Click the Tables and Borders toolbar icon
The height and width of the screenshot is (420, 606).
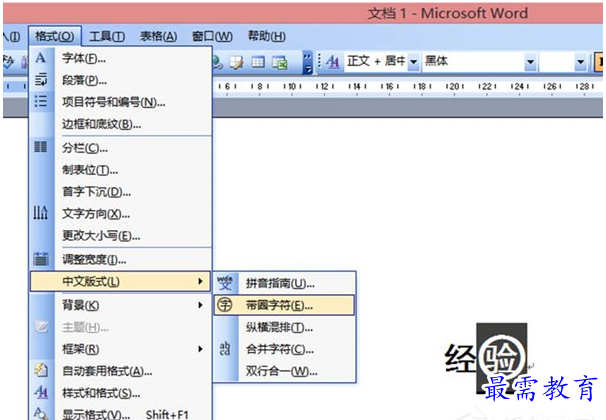236,62
